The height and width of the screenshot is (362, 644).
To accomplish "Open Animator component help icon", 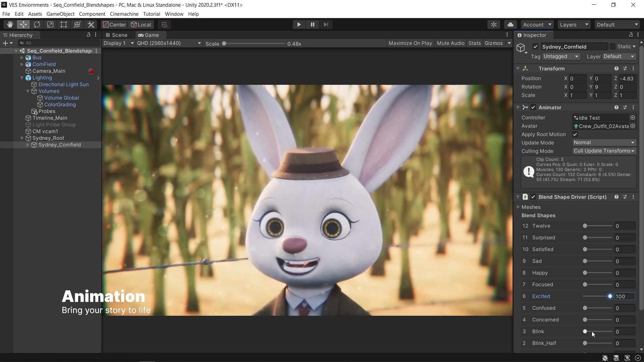I will tap(616, 108).
